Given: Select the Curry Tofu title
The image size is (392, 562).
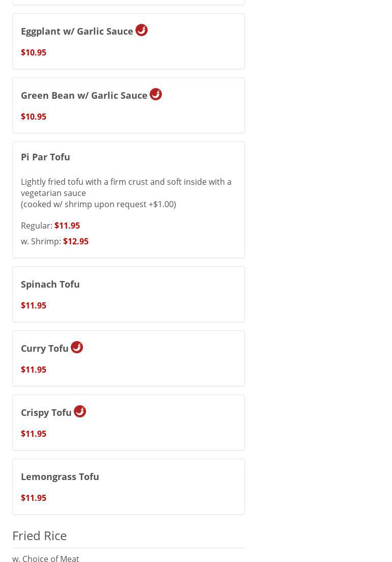Looking at the screenshot, I should 45,348.
